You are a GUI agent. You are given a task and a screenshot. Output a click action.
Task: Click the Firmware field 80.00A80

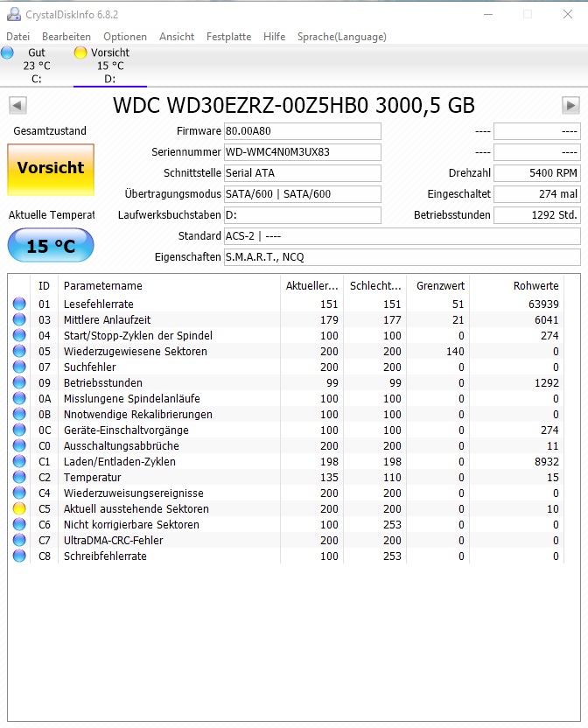click(x=303, y=131)
